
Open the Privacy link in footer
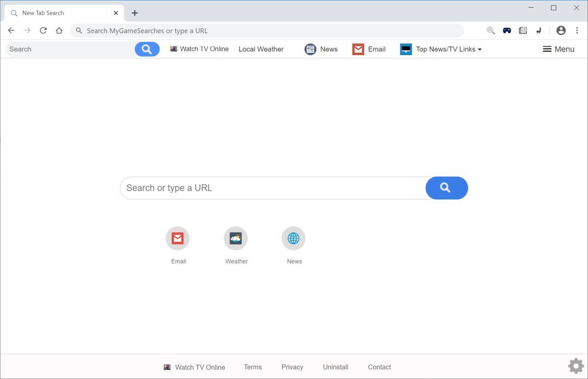coord(292,367)
